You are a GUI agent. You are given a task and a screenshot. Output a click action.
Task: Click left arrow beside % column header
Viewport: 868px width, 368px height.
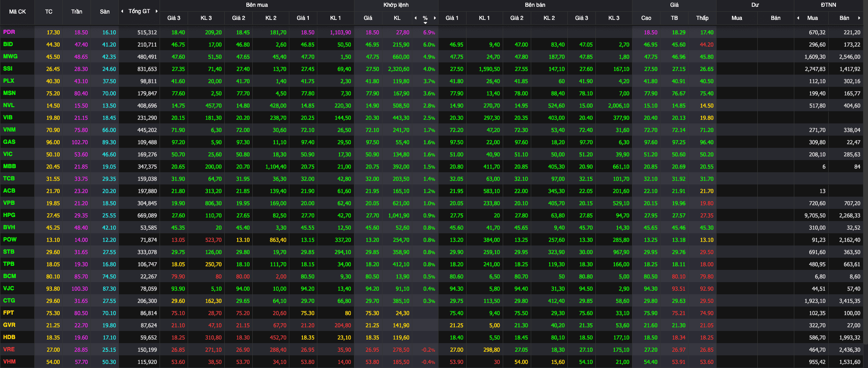pos(415,18)
